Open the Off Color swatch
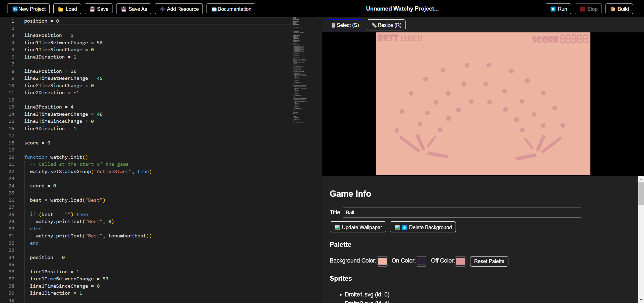The image size is (644, 303). pos(461,261)
